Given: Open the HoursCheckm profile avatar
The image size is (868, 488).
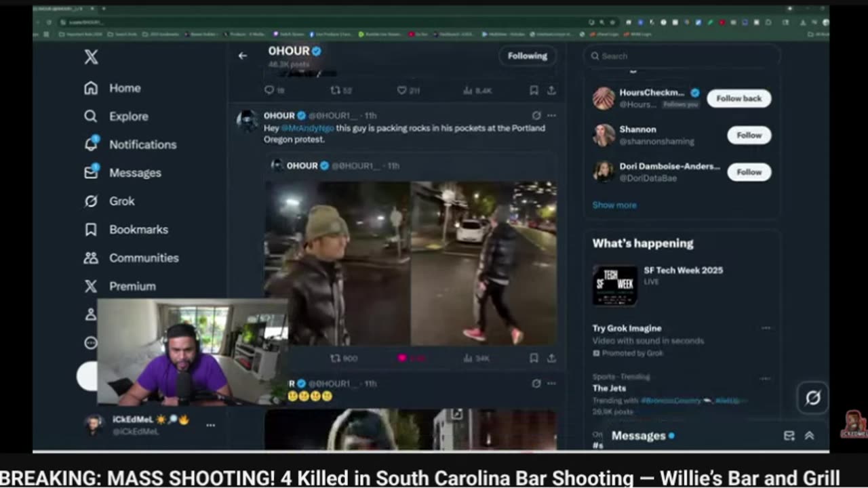Looking at the screenshot, I should (x=604, y=98).
